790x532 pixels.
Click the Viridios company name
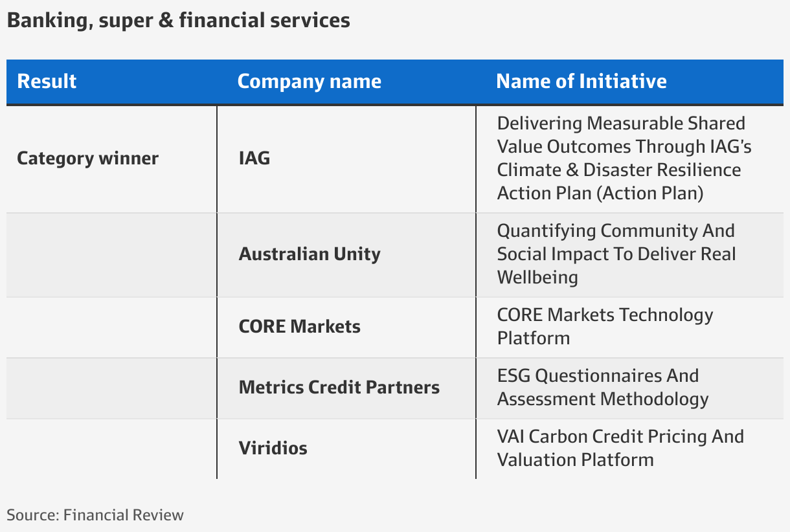coord(273,448)
